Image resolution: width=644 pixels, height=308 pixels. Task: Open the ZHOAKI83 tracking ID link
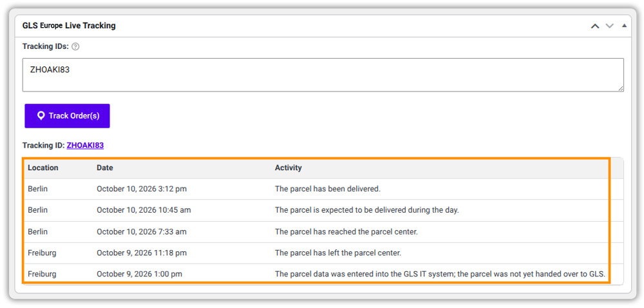tap(85, 146)
